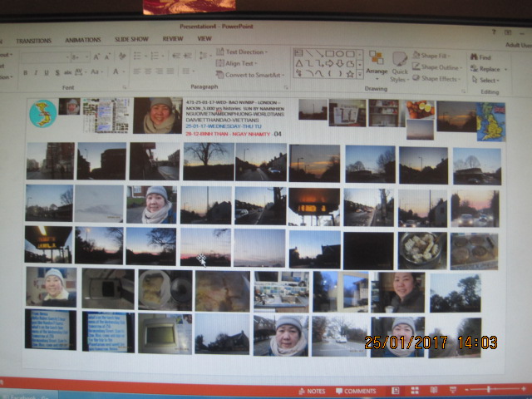The height and width of the screenshot is (399, 532).
Task: Open the Columns dropdown
Action: [188, 71]
